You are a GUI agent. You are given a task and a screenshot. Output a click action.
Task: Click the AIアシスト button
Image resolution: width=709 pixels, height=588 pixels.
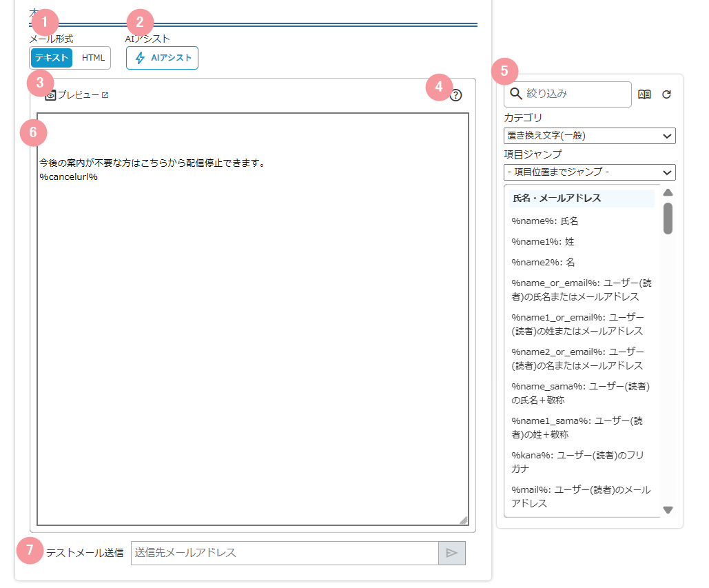pyautogui.click(x=163, y=58)
